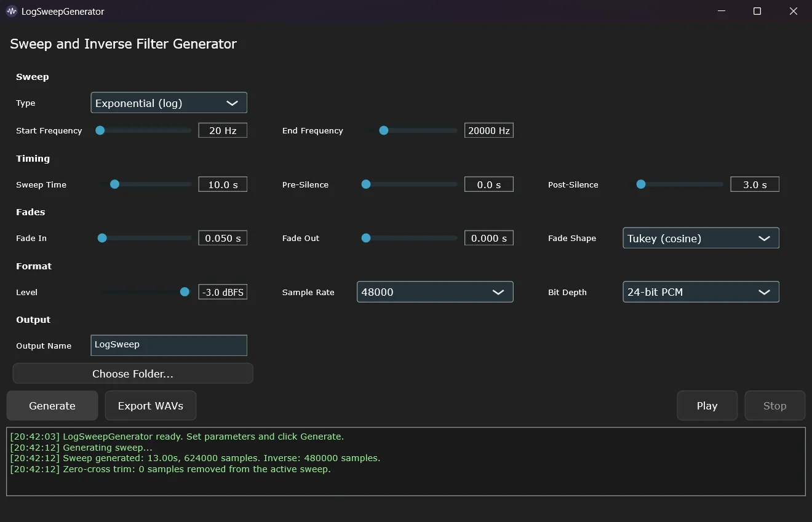
Task: Click the Fade Out slider handle
Action: click(x=366, y=238)
